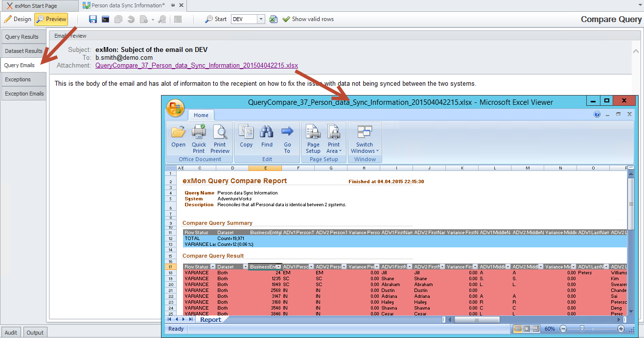
Task: Open the Exception Emails side tab
Action: (x=23, y=94)
